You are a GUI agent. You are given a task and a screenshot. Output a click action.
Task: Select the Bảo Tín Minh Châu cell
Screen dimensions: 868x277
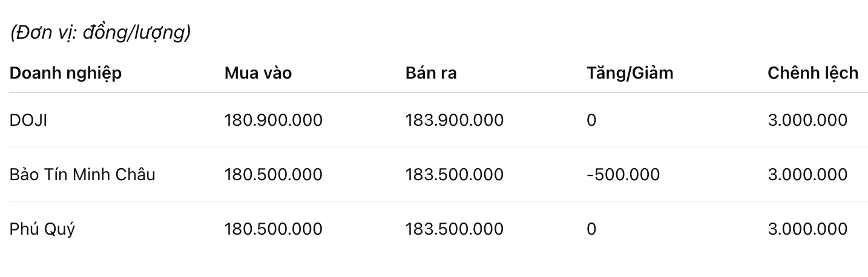click(82, 175)
